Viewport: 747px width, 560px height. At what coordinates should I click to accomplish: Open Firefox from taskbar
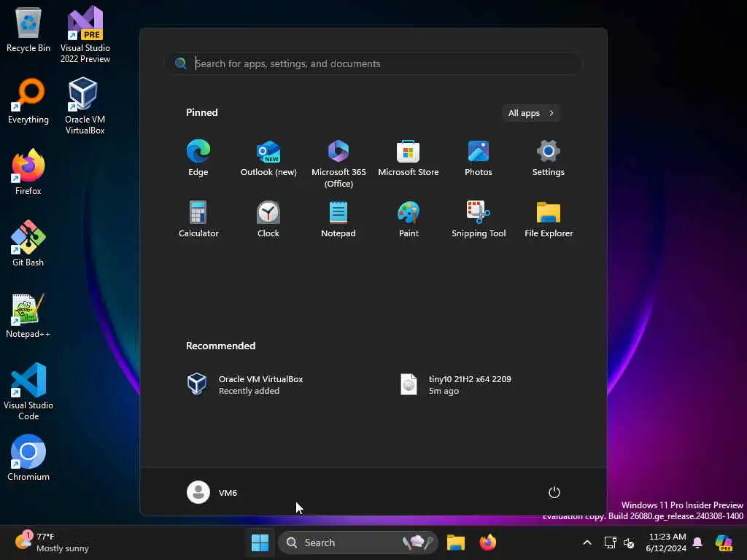click(x=487, y=542)
